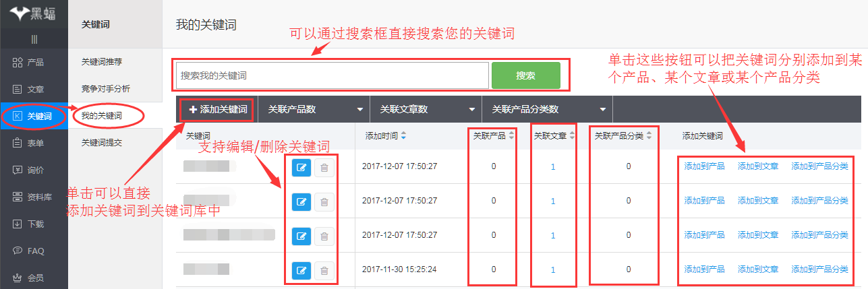
Task: Click the green 搜索 button
Action: tap(525, 75)
